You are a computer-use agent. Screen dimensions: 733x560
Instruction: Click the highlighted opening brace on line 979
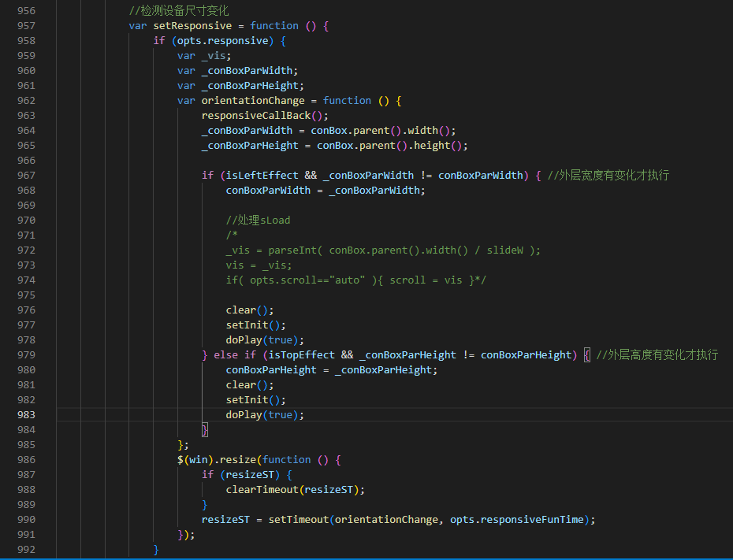[586, 354]
